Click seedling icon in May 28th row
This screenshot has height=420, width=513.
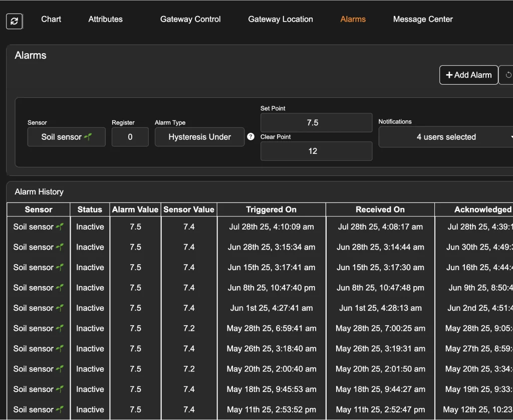(x=60, y=329)
